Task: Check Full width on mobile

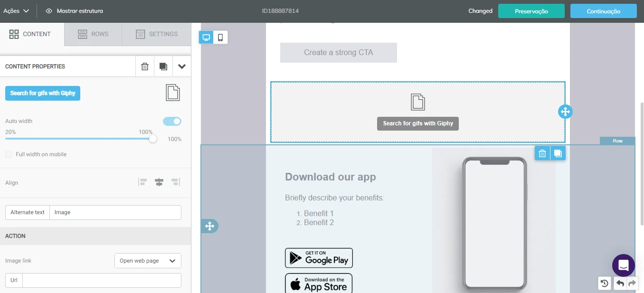Action: click(x=9, y=154)
